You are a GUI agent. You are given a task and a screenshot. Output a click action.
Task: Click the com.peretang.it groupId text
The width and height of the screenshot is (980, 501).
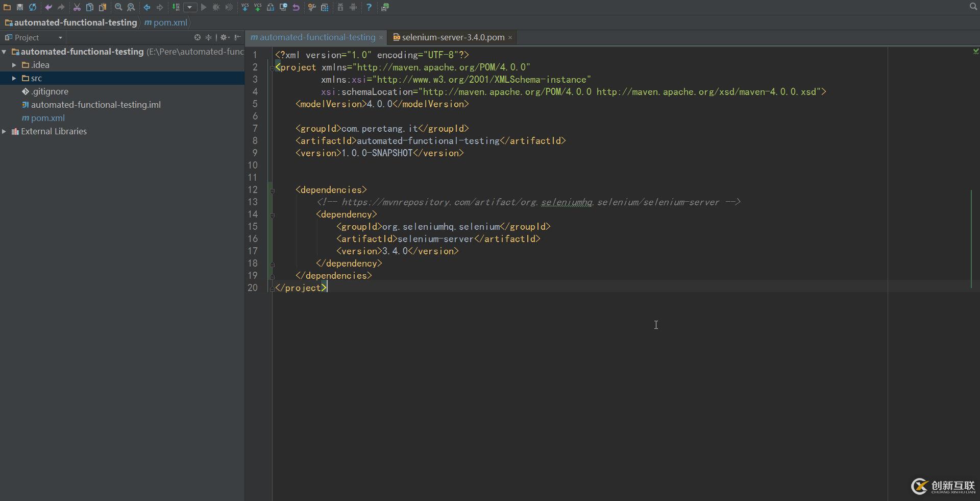pyautogui.click(x=380, y=129)
